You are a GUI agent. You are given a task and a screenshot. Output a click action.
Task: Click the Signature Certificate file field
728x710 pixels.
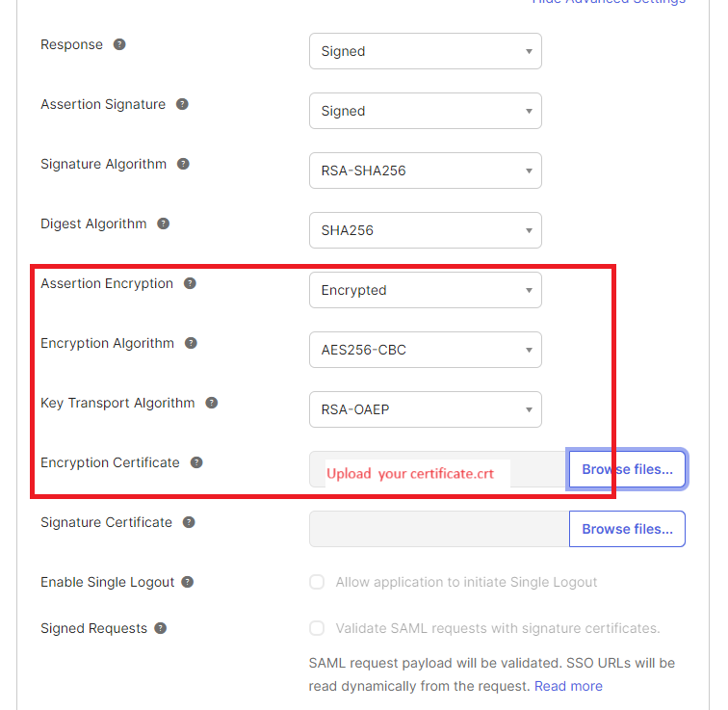pyautogui.click(x=438, y=529)
